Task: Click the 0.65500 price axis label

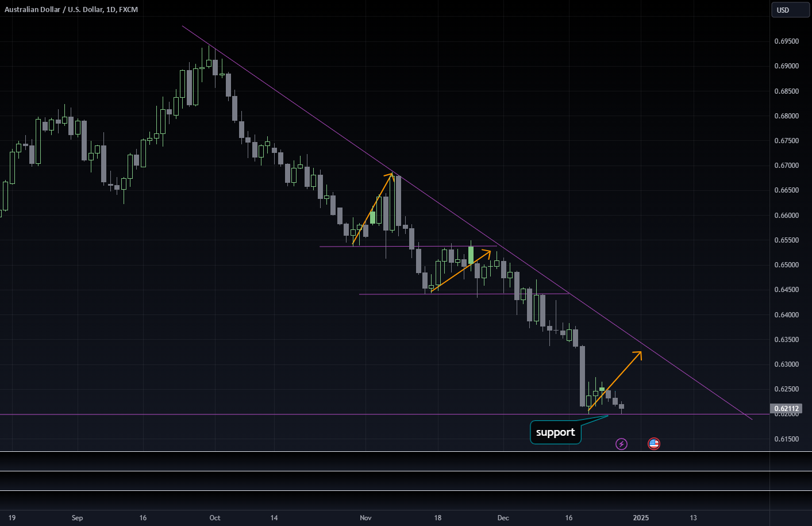Action: [x=786, y=240]
